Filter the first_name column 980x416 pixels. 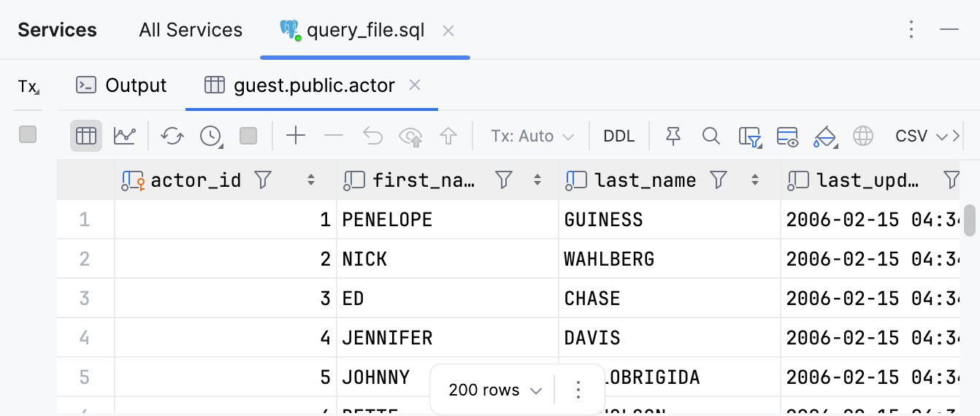504,180
